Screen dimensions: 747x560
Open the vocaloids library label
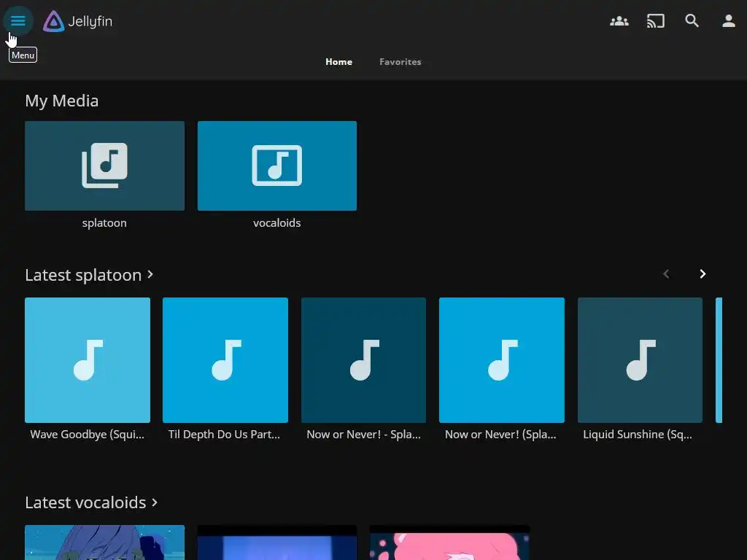tap(276, 223)
